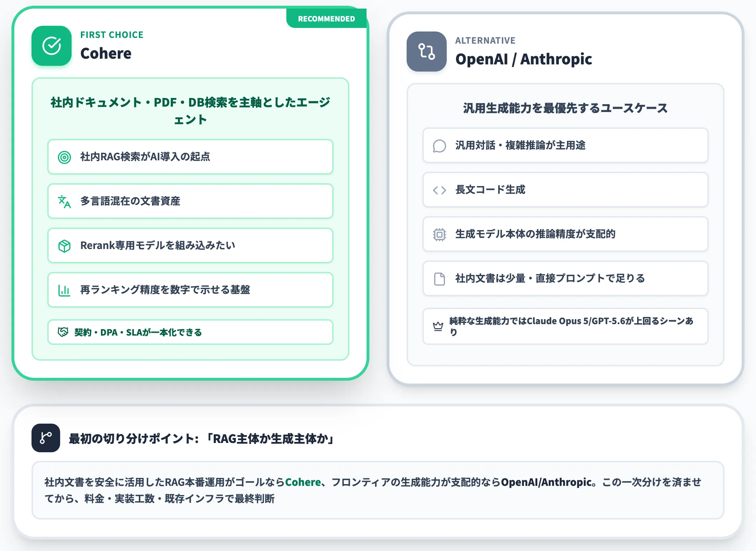756x551 pixels.
Task: Click the ALTERNATIVE label
Action: tap(485, 40)
